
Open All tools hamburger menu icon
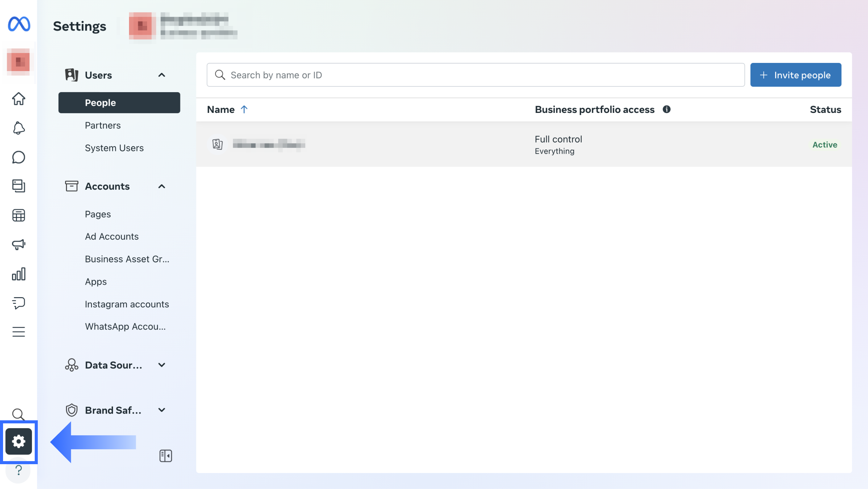pos(19,332)
